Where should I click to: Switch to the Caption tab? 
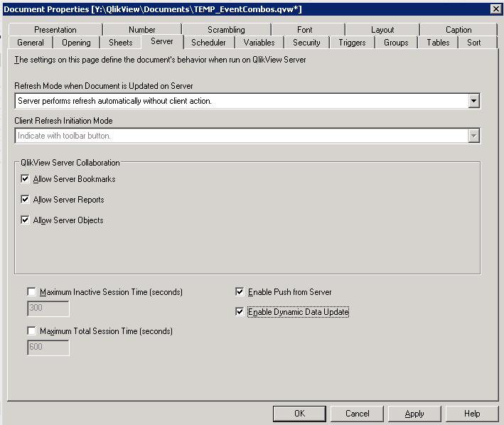tap(459, 30)
